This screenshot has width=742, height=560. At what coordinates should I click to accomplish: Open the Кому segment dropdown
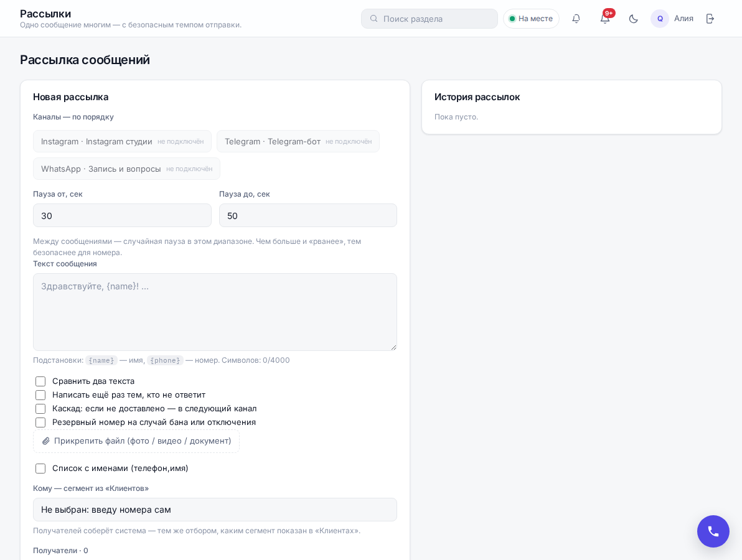coord(215,510)
